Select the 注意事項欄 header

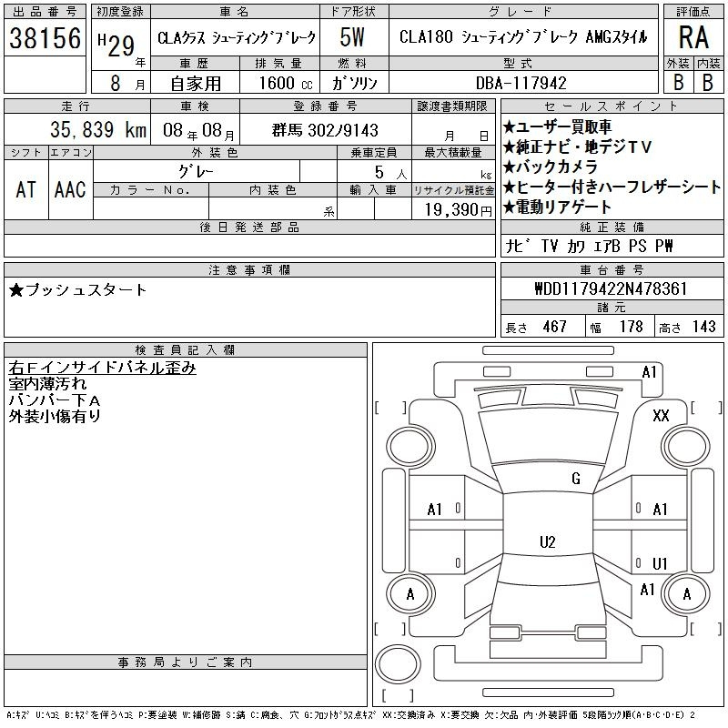point(249,269)
